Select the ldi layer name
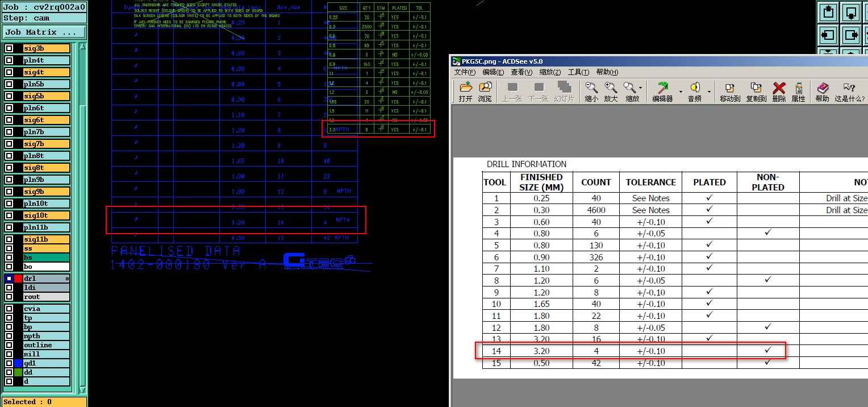868x407 pixels. pyautogui.click(x=46, y=288)
